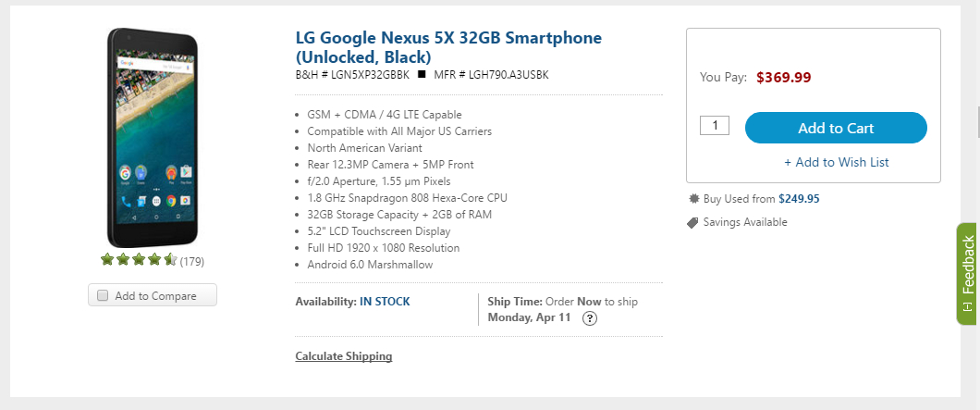Tick the Add to Compare checkbox
Viewport: 980px width, 410px height.
pyautogui.click(x=104, y=295)
